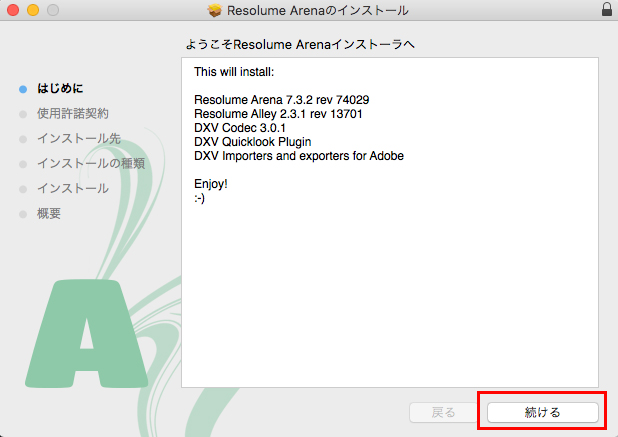Image resolution: width=618 pixels, height=437 pixels.
Task: Select the 概要 step in sidebar
Action: [x=49, y=214]
